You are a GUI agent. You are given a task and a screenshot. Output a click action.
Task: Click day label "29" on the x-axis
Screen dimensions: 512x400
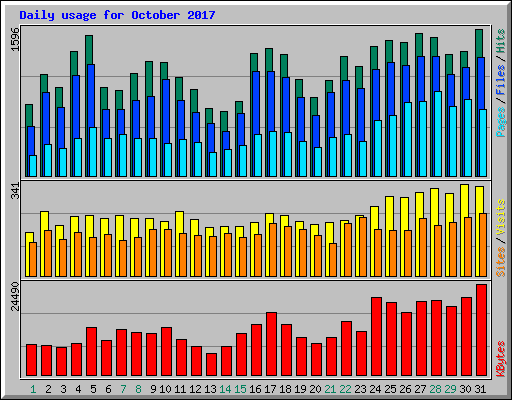click(x=450, y=389)
